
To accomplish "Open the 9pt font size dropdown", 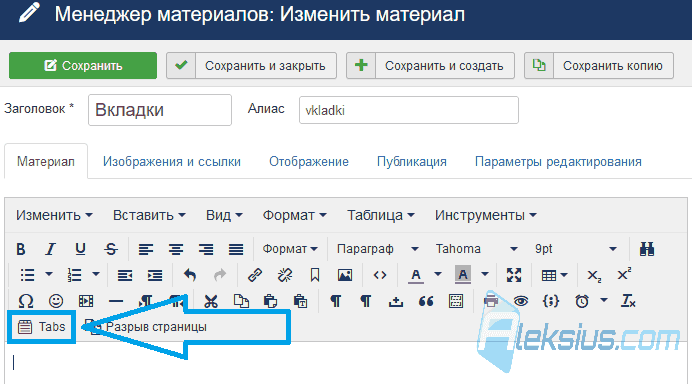I will (x=575, y=249).
